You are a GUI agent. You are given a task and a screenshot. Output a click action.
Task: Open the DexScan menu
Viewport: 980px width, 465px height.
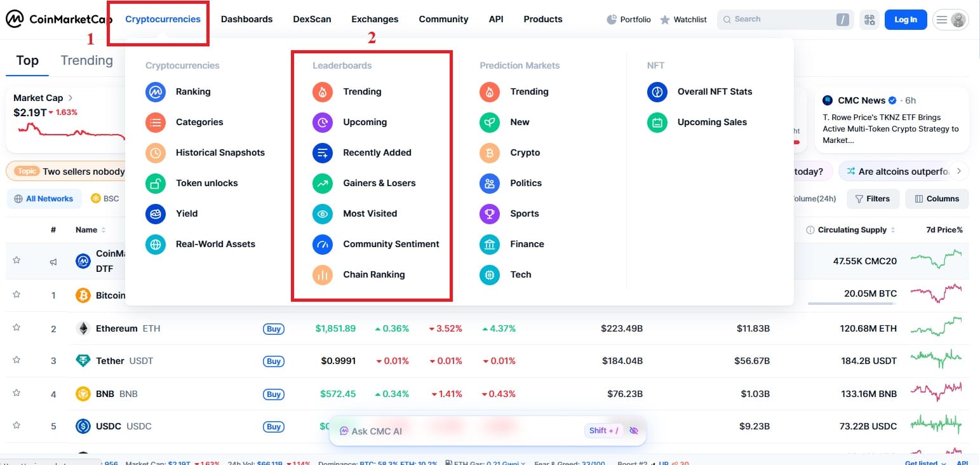pos(312,19)
